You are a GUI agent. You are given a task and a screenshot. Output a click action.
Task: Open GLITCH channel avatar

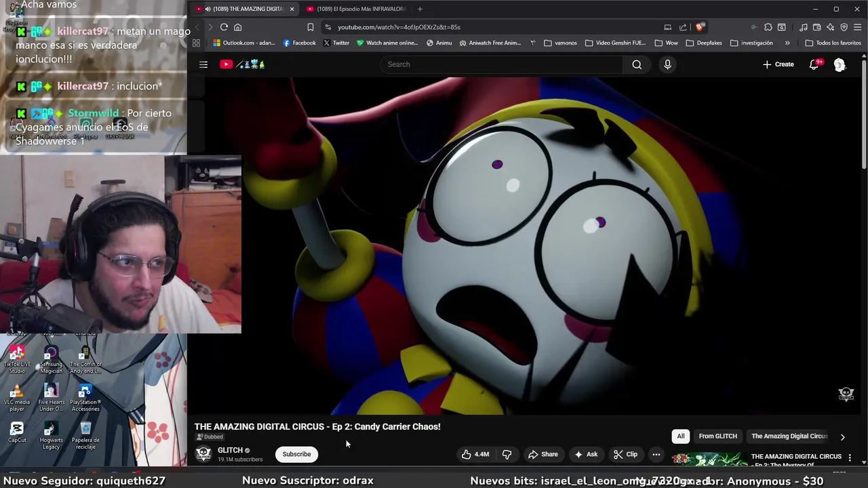[203, 454]
